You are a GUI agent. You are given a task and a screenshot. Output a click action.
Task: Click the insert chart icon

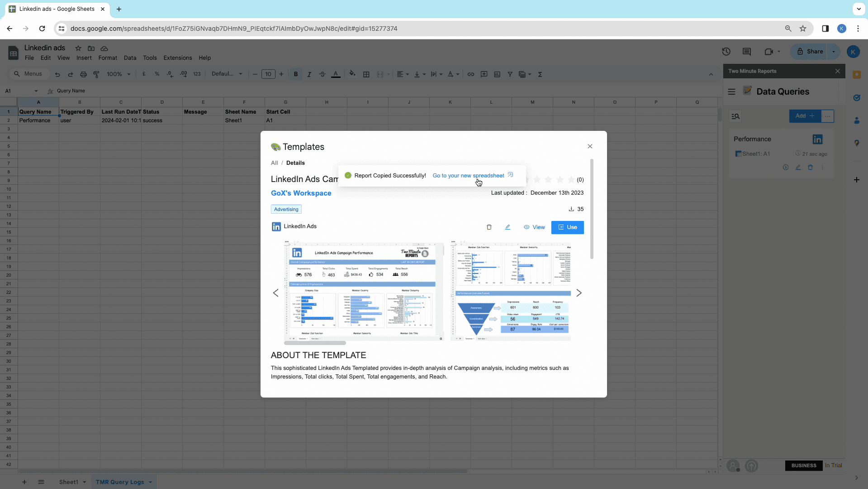[497, 74]
